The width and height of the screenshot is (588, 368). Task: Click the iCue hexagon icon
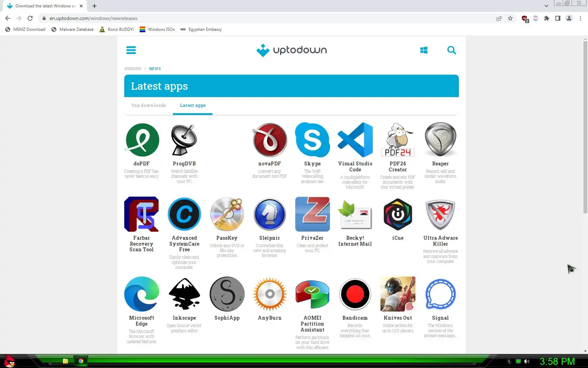pyautogui.click(x=398, y=214)
